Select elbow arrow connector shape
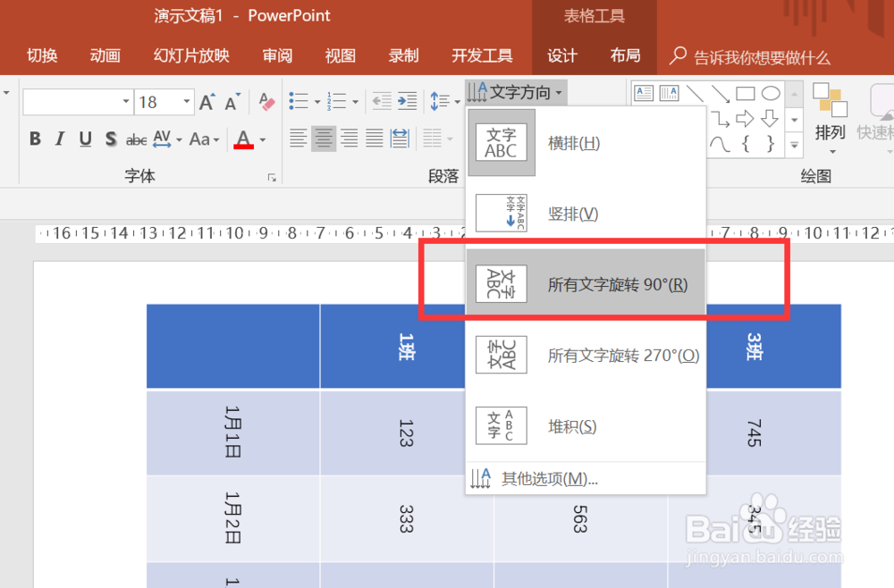The height and width of the screenshot is (588, 894). pos(720,119)
